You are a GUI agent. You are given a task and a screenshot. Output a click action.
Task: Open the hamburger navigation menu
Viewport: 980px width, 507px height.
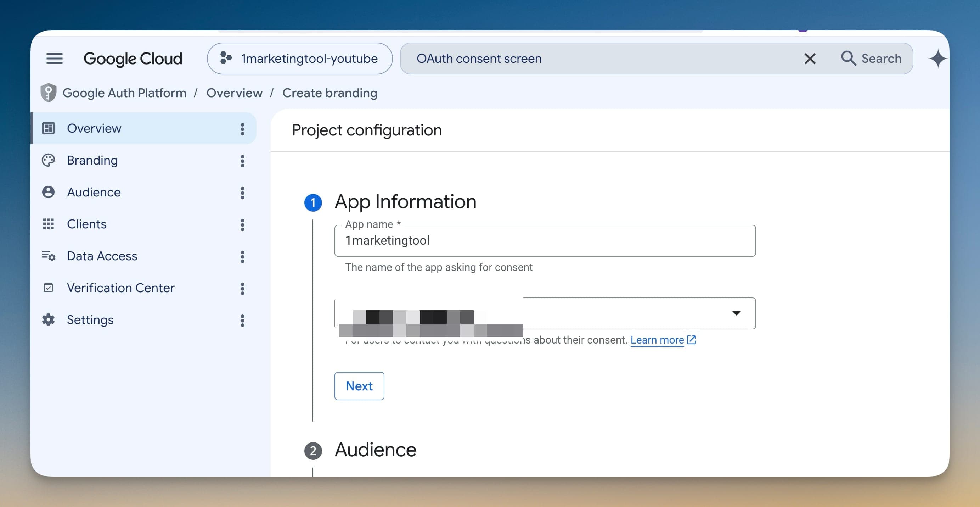[x=55, y=58]
